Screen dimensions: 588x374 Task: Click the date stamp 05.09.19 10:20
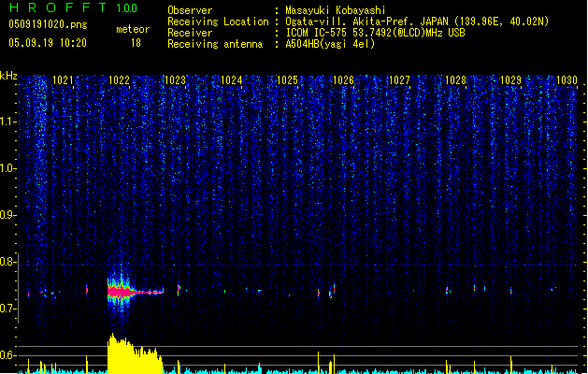[48, 43]
